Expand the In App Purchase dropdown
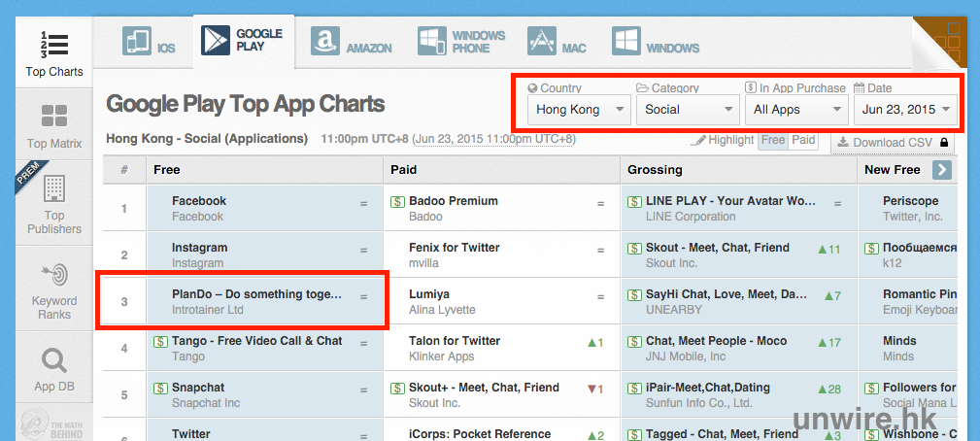Image resolution: width=980 pixels, height=441 pixels. [x=795, y=110]
